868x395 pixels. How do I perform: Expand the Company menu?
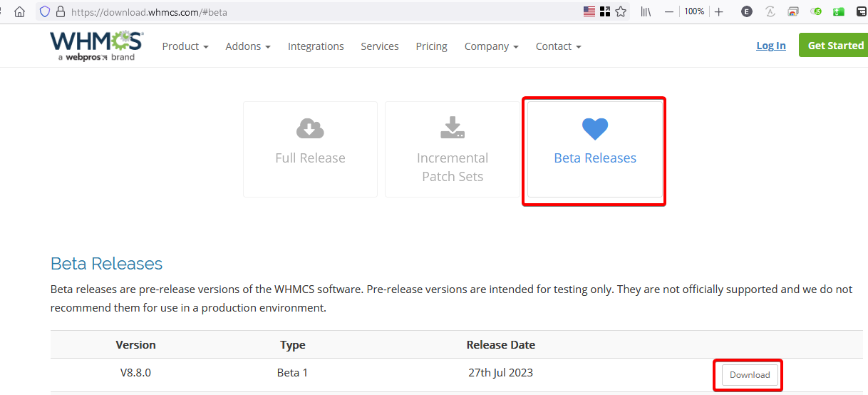[492, 46]
